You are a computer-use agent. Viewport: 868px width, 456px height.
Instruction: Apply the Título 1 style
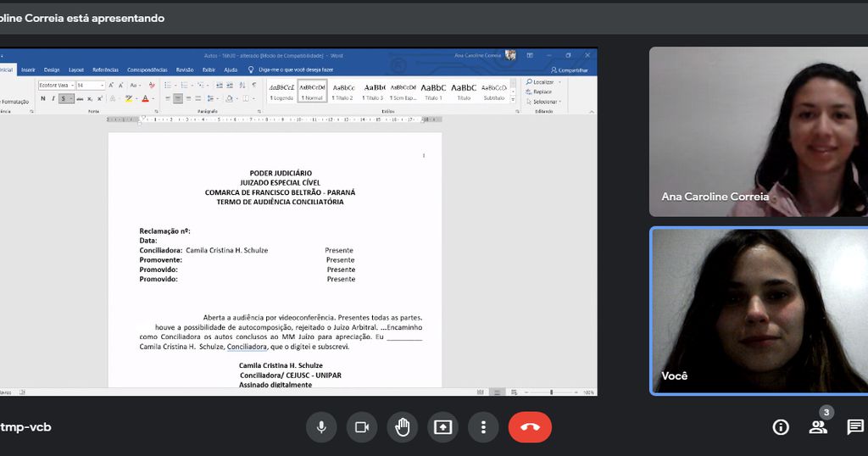point(433,91)
